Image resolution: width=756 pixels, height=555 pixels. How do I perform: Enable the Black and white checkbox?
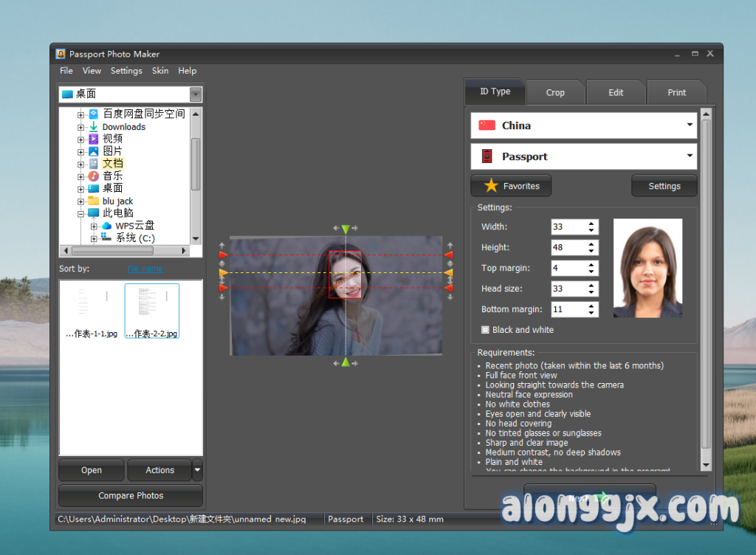485,330
